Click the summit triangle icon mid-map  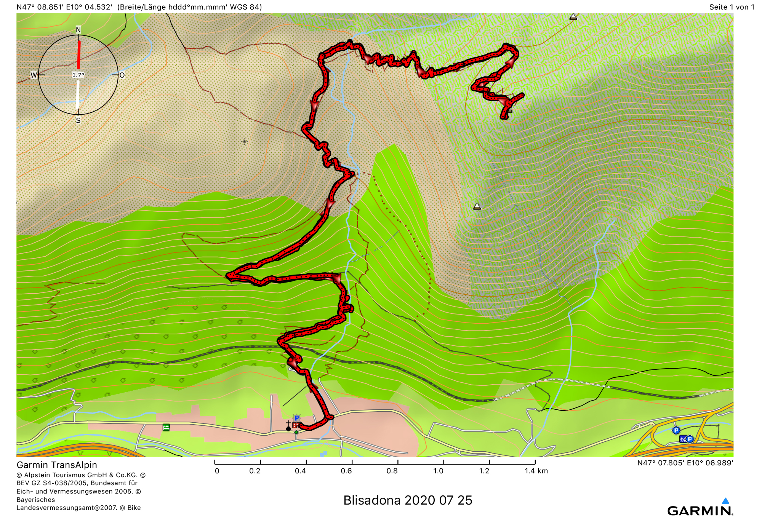477,206
